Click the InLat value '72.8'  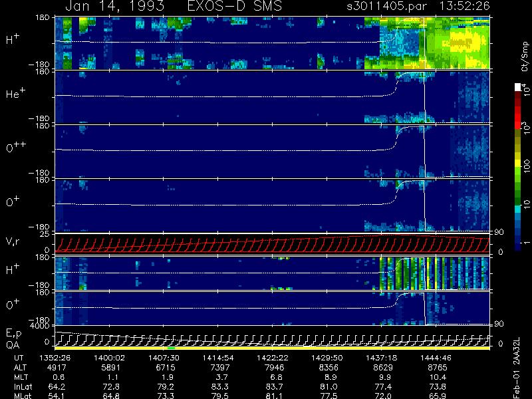[x=111, y=387]
